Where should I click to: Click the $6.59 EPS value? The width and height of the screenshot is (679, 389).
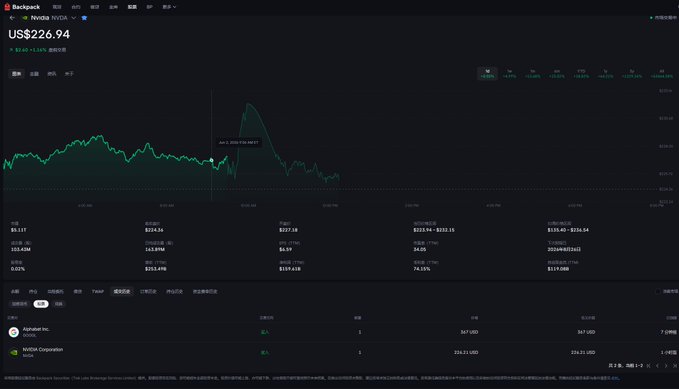(285, 250)
